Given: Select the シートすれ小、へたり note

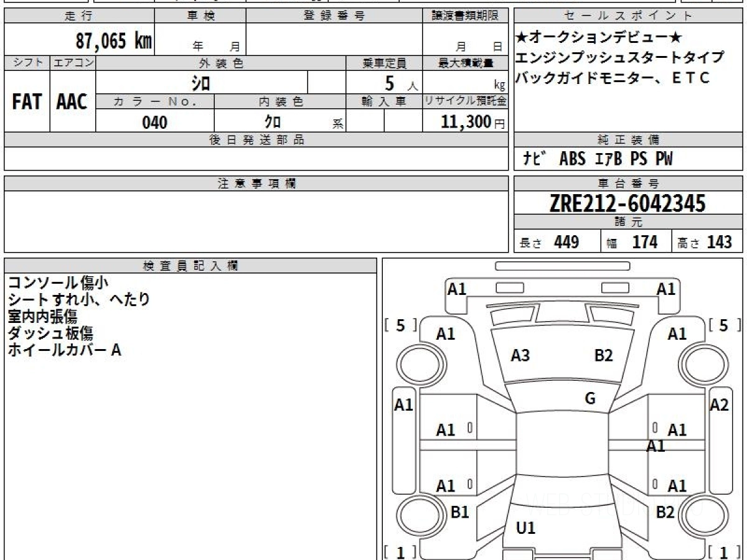Looking at the screenshot, I should 78,300.
